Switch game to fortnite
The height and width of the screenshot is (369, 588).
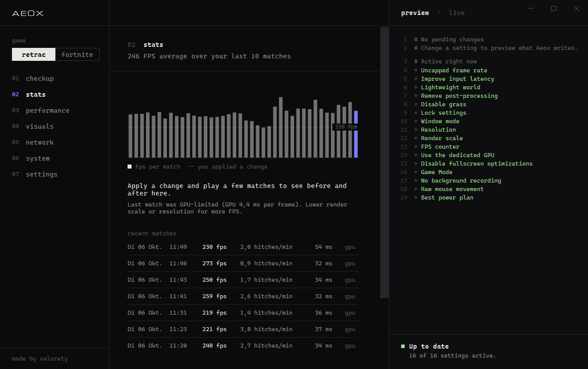tap(77, 54)
